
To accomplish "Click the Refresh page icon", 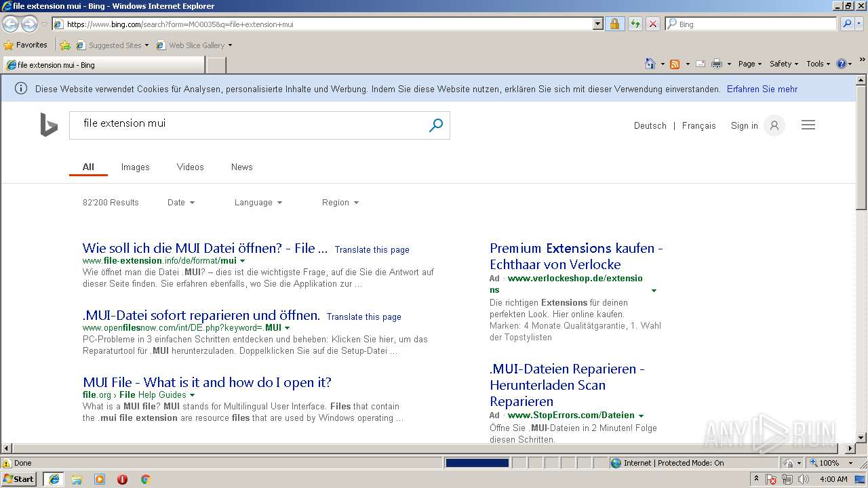I will 635,24.
